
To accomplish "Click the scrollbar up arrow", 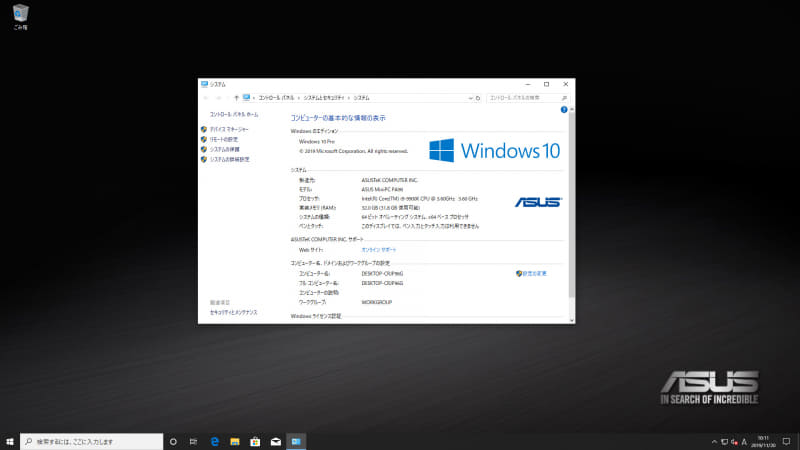I will (x=571, y=110).
